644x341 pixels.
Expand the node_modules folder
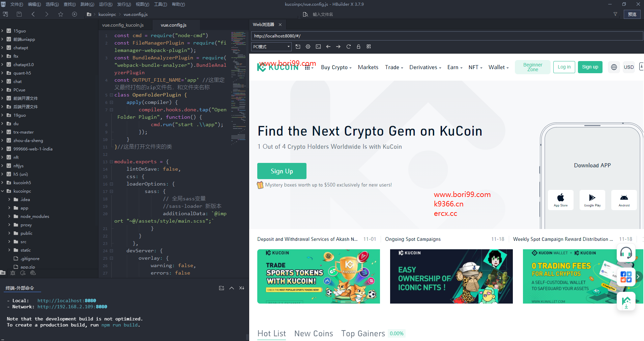9,216
